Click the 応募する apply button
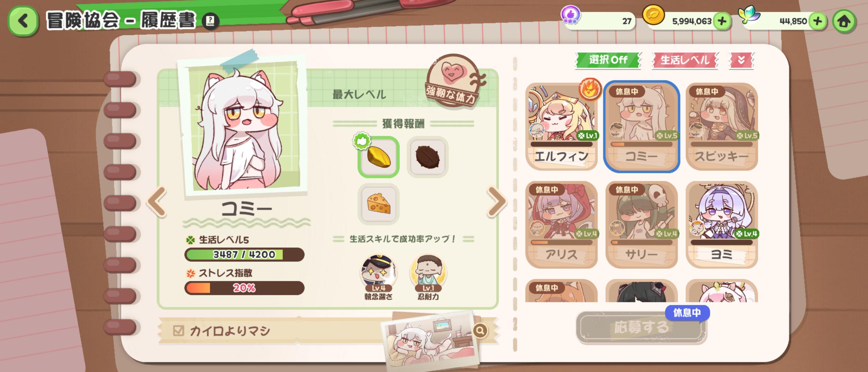The width and height of the screenshot is (868, 372). [641, 327]
